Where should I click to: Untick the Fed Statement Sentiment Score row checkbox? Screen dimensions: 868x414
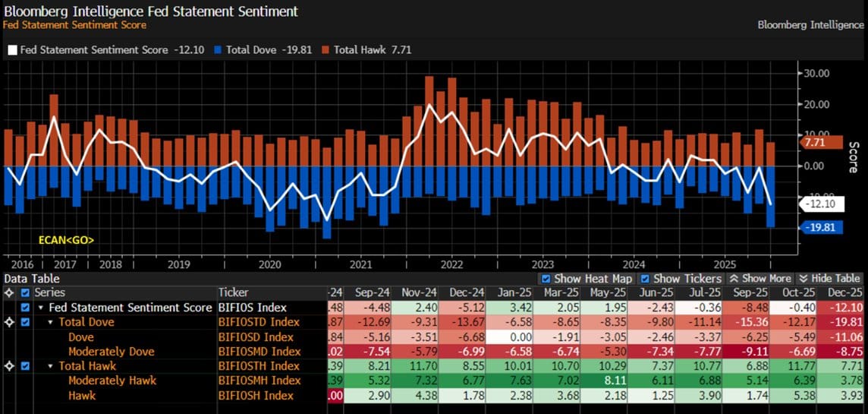click(x=25, y=308)
